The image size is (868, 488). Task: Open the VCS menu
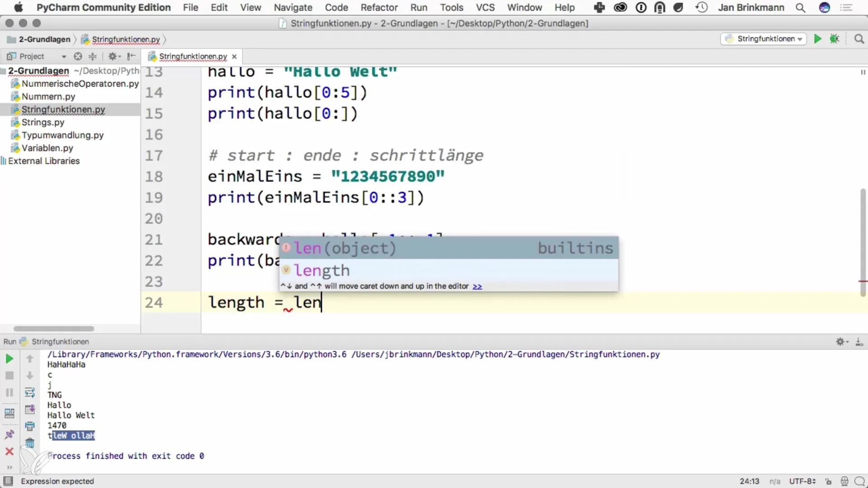click(485, 8)
